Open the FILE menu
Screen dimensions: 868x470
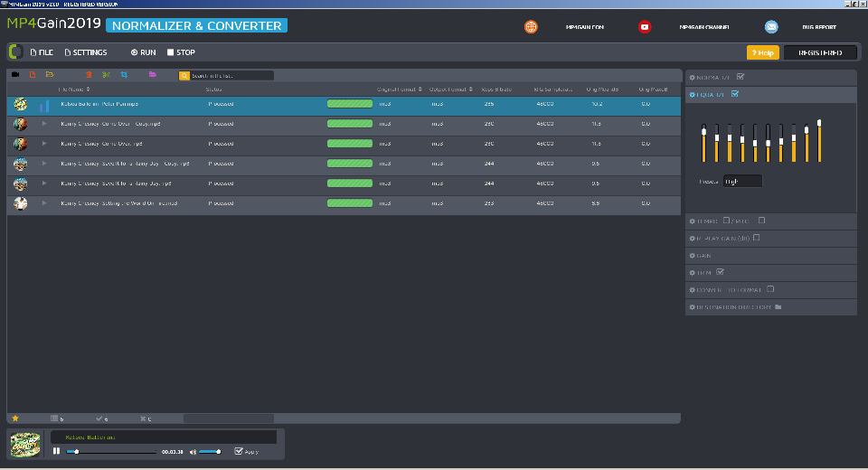[x=42, y=52]
